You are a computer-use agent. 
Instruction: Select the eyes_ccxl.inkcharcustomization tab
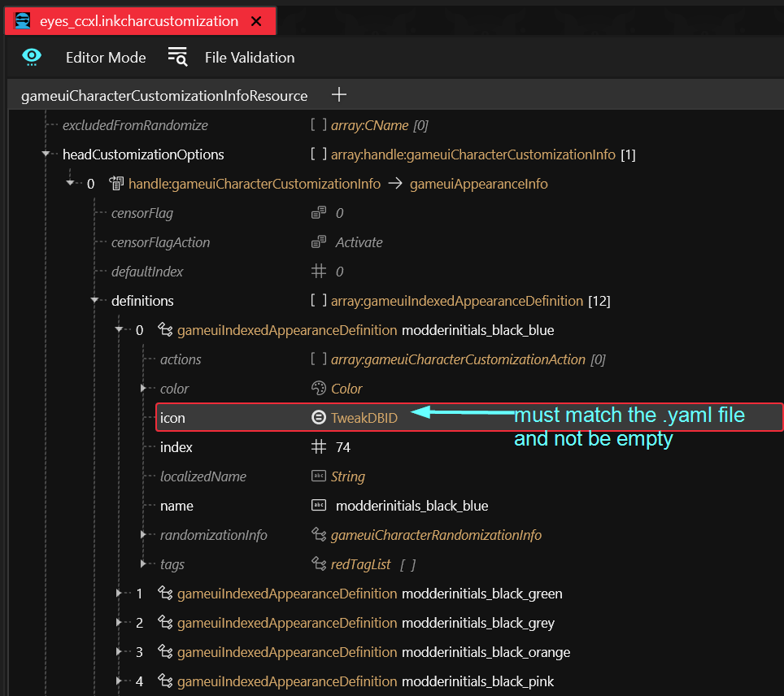[138, 21]
